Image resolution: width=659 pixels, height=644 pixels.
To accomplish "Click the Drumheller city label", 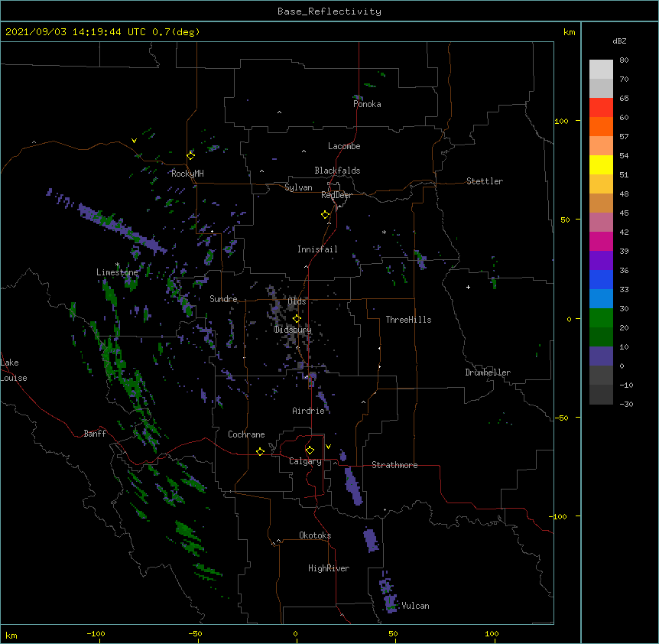I will pos(488,372).
